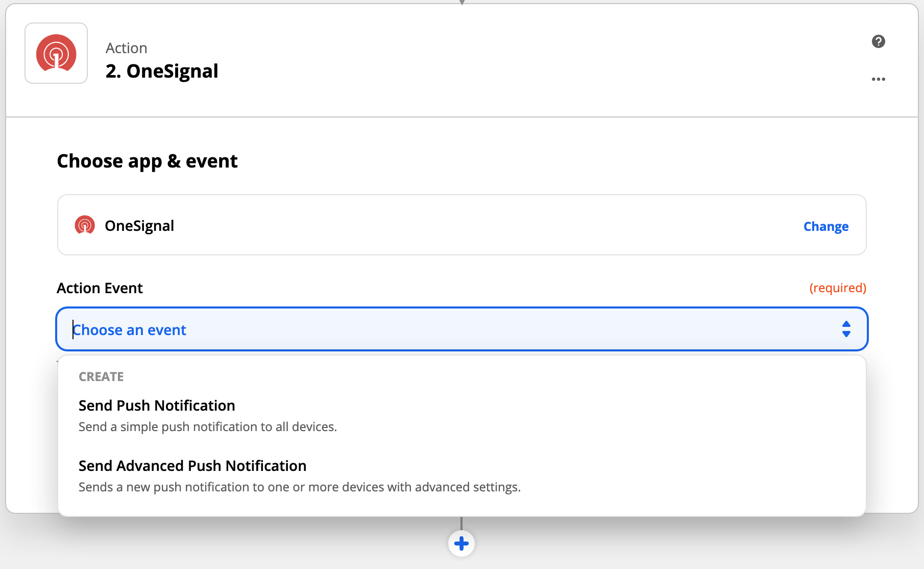
Task: Click the CREATE group label
Action: point(101,377)
